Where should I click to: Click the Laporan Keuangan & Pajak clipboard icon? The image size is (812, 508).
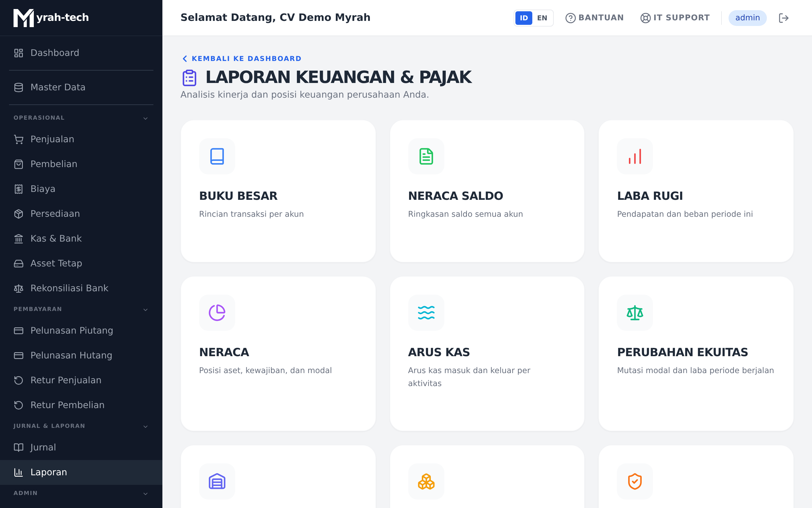(x=189, y=78)
